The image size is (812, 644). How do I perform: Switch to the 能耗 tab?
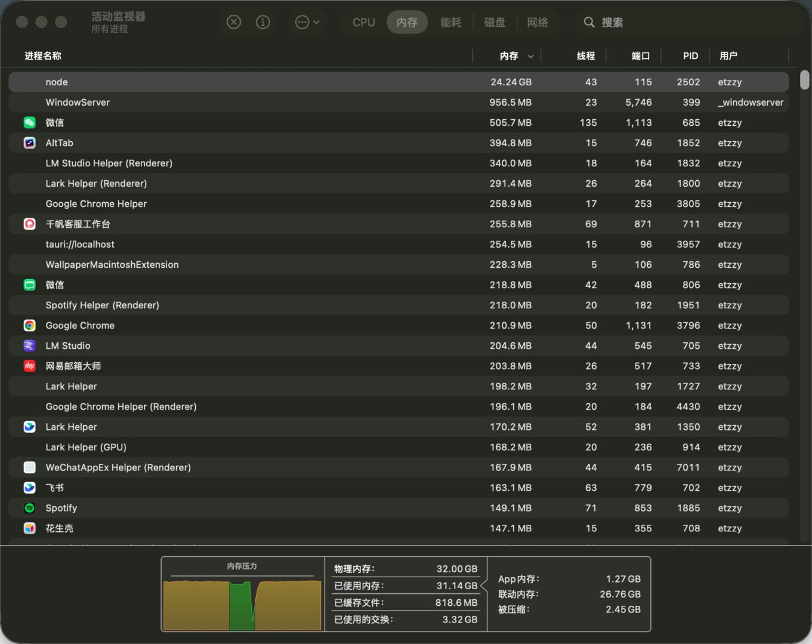point(450,22)
